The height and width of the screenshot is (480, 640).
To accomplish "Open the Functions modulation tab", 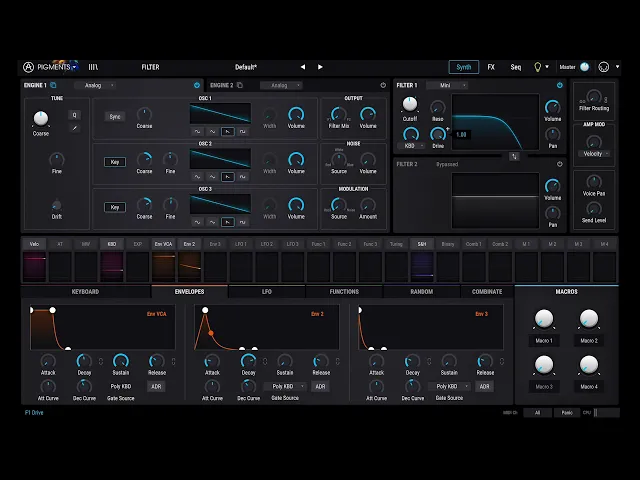I will (344, 291).
